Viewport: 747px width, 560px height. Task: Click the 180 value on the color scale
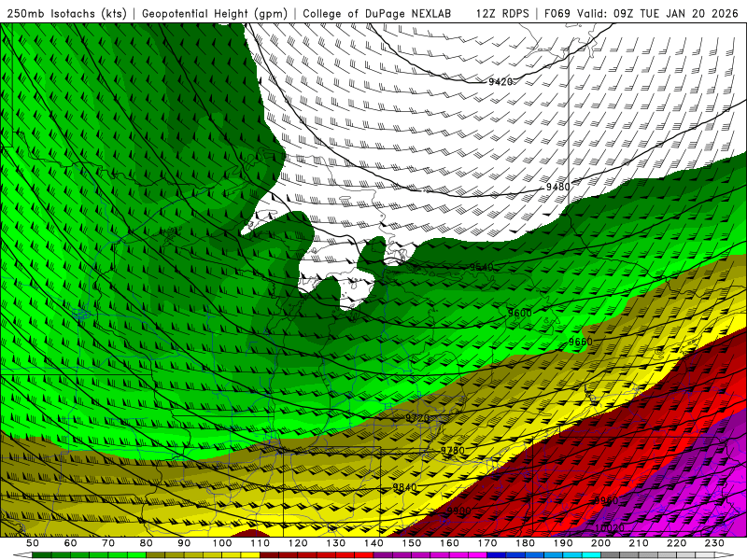tap(525, 543)
